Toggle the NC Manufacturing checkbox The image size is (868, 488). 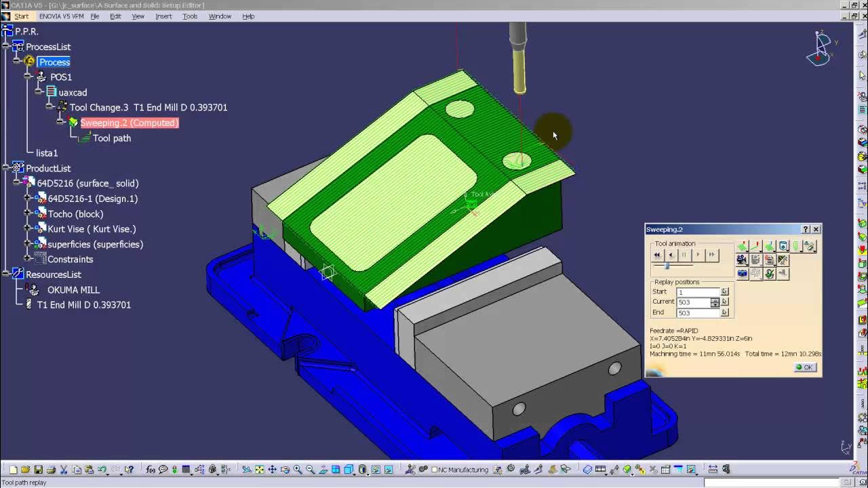click(x=435, y=470)
